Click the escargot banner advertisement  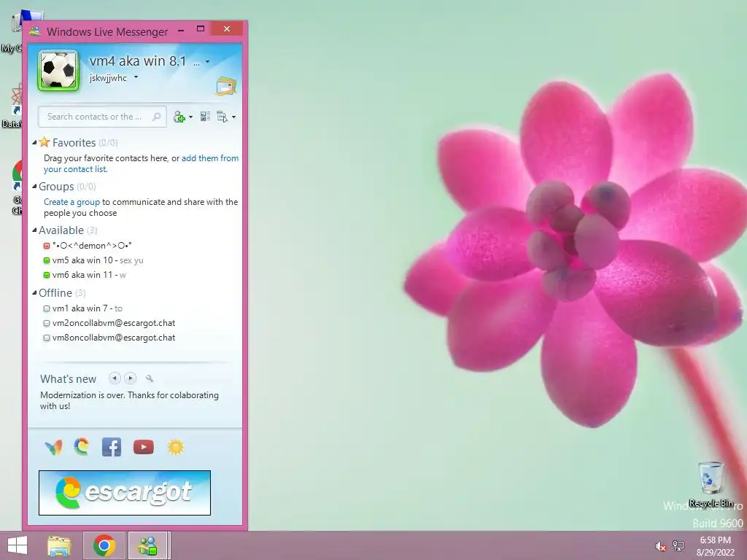125,493
